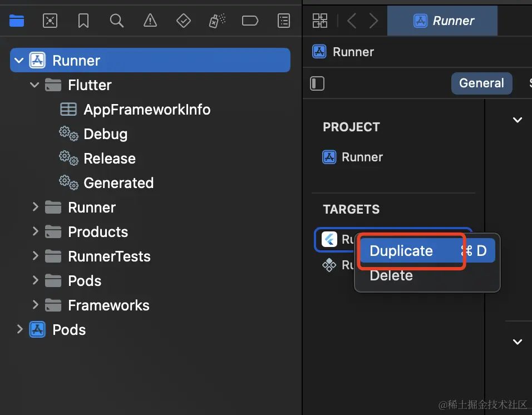Click the TARGETS section header
532x415 pixels.
[351, 209]
